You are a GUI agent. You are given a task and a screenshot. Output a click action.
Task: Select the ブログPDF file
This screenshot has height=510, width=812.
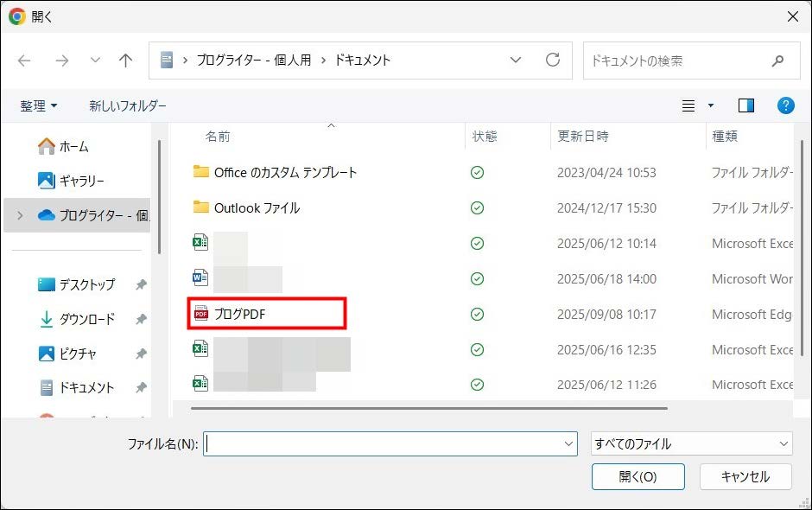[x=240, y=314]
